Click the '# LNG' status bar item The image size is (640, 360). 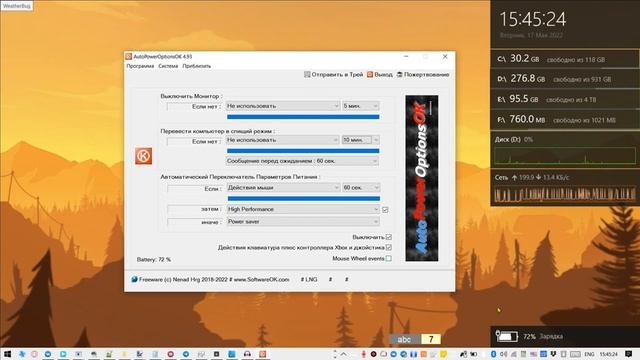coord(309,280)
